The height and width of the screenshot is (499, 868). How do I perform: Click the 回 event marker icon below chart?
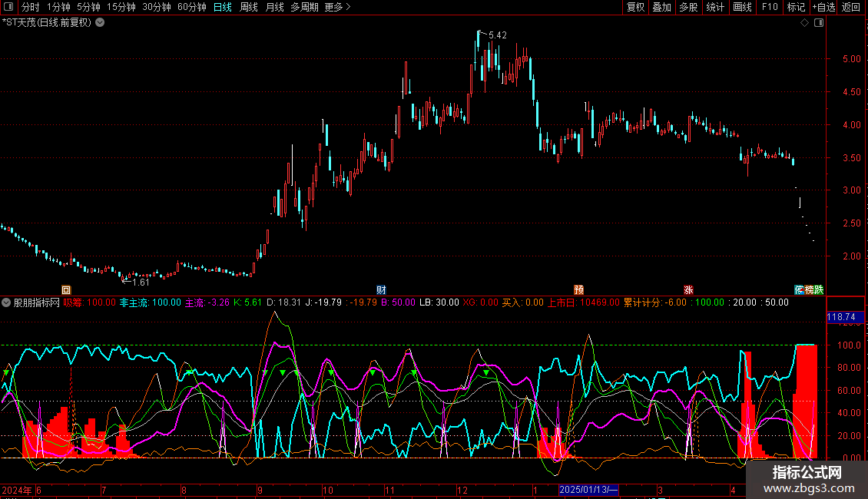[x=66, y=290]
